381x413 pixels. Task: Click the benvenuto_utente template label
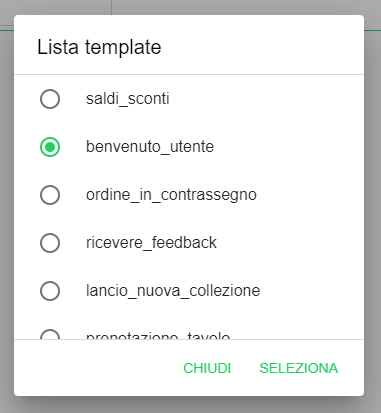[150, 147]
